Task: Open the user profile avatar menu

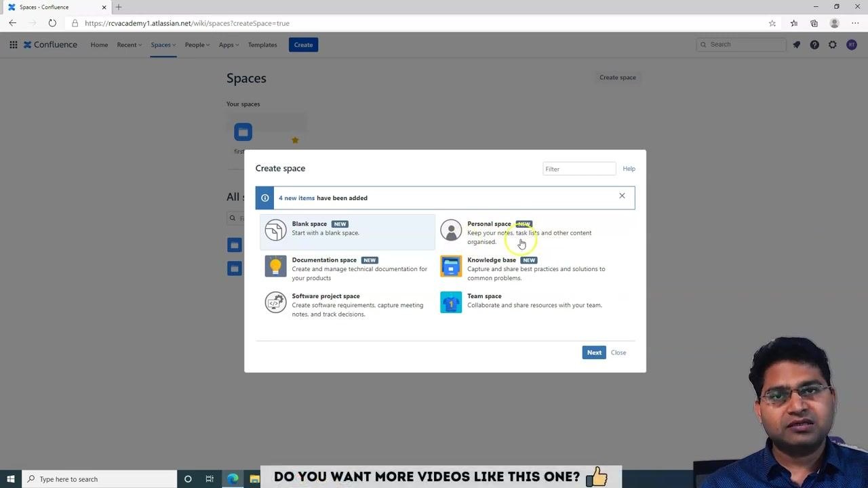Action: [x=852, y=45]
